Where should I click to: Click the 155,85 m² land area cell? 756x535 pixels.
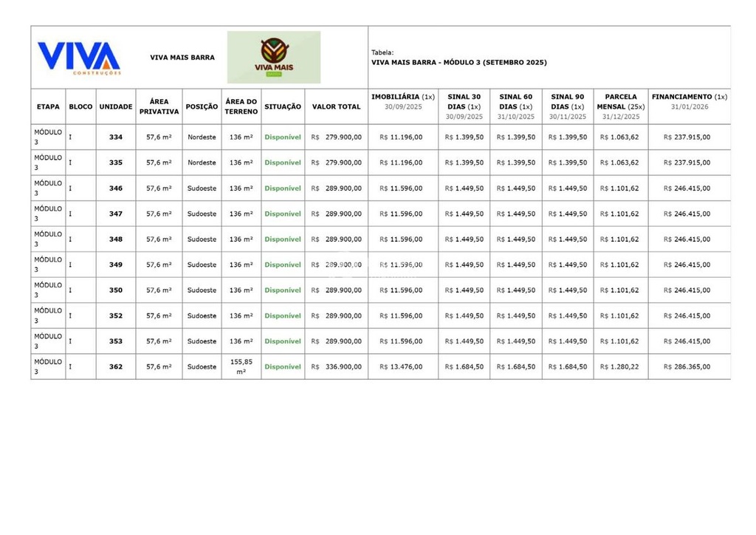click(241, 367)
